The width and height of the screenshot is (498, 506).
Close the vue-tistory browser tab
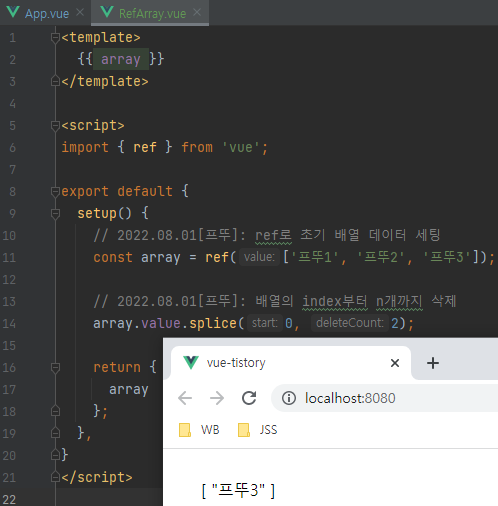point(395,363)
